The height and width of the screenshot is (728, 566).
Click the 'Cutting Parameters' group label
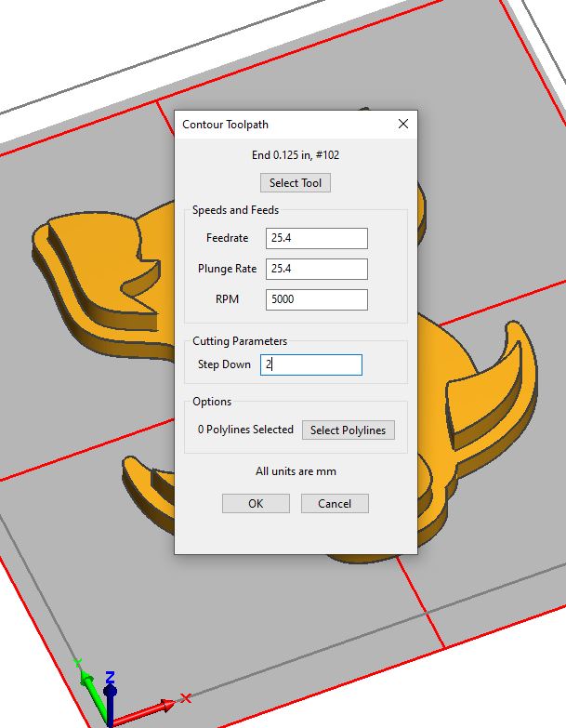point(240,341)
